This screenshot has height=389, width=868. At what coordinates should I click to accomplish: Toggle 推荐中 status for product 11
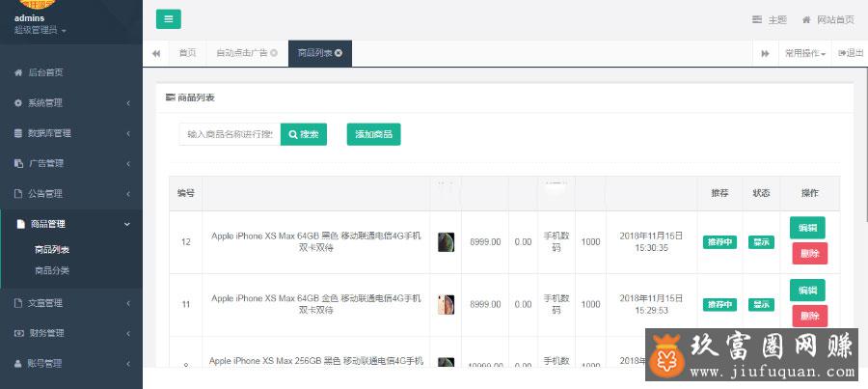point(719,305)
